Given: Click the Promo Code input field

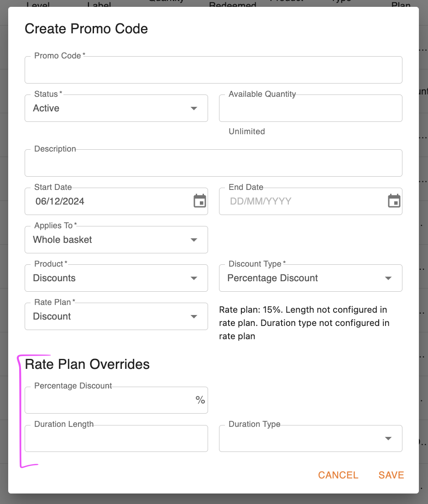Looking at the screenshot, I should click(x=214, y=70).
